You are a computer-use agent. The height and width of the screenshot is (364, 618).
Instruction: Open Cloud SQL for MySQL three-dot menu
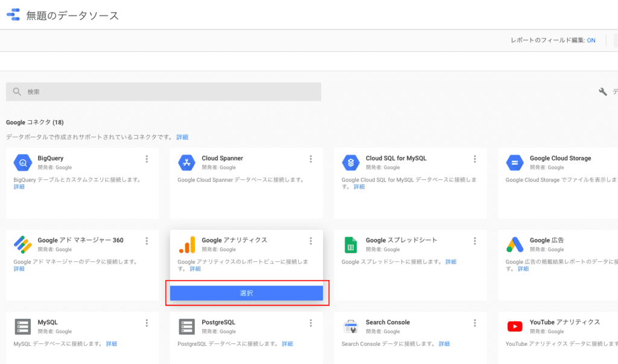pos(474,159)
